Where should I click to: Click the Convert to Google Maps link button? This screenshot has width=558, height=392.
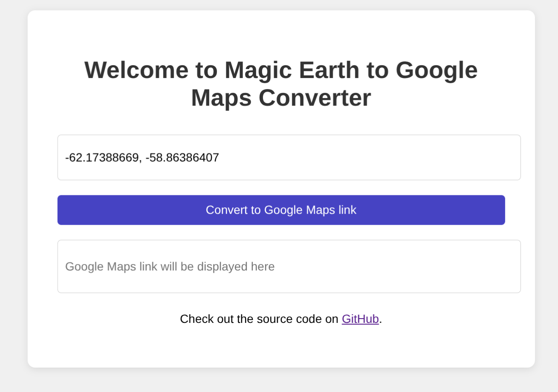pyautogui.click(x=281, y=210)
